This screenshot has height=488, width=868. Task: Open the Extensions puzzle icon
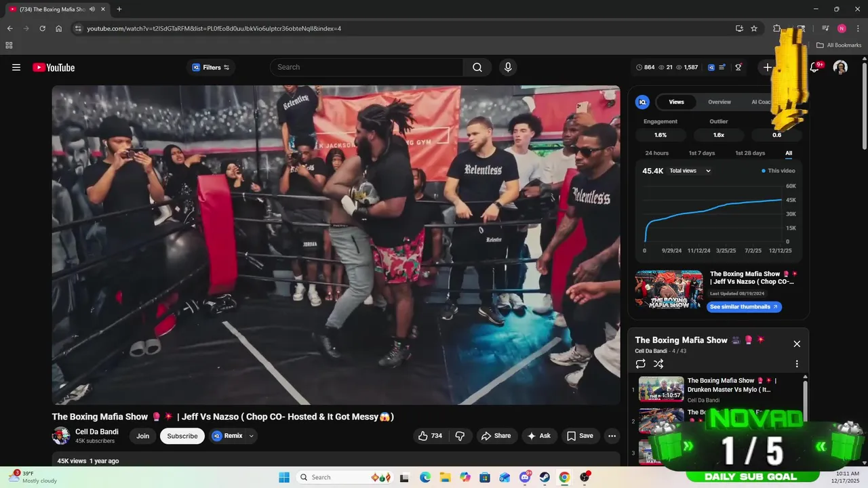click(776, 28)
